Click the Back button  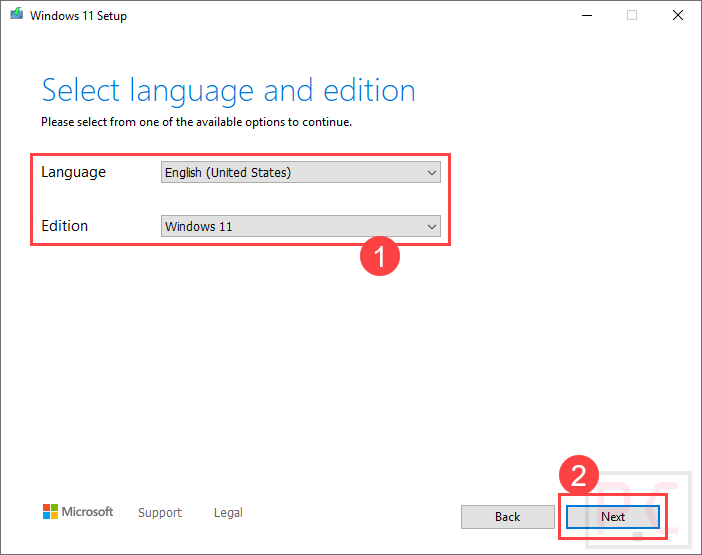tap(508, 517)
